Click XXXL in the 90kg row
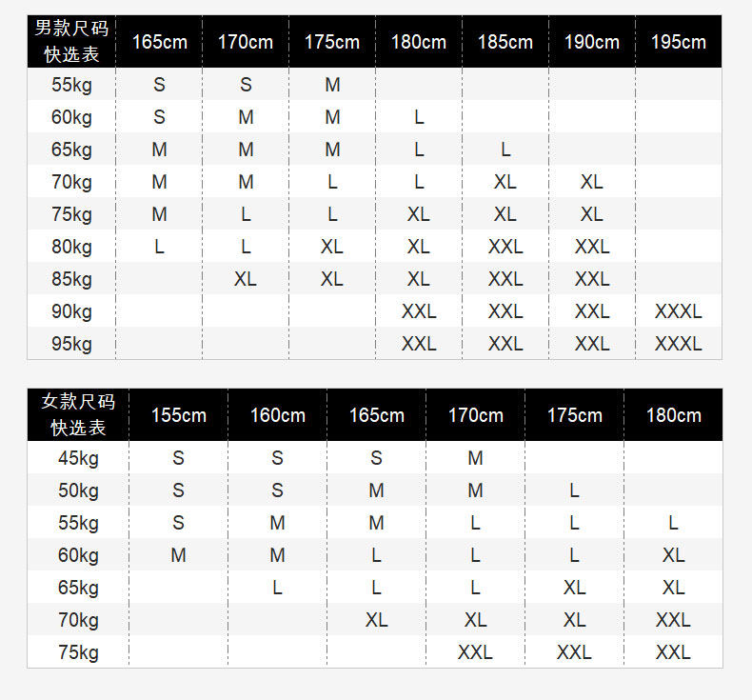Screen dimensions: 752x700 tap(678, 311)
